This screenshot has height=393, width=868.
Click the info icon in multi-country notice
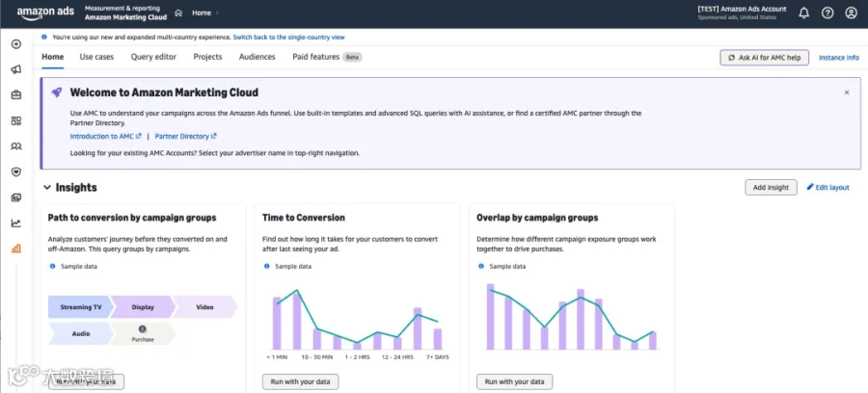click(x=44, y=37)
